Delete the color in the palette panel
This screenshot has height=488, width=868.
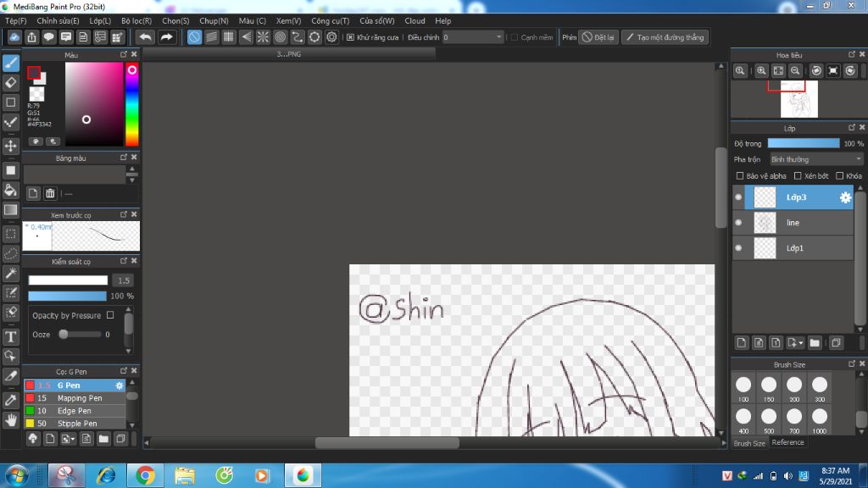pos(50,193)
